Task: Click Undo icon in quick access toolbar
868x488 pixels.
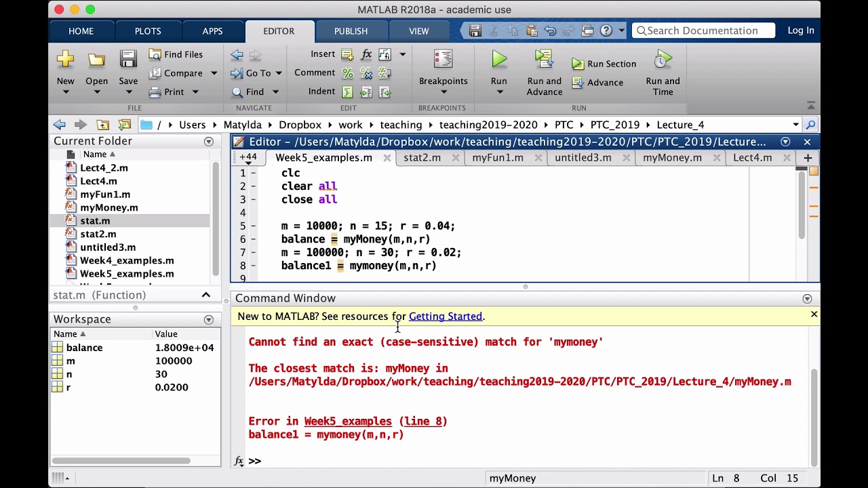Action: coord(550,30)
